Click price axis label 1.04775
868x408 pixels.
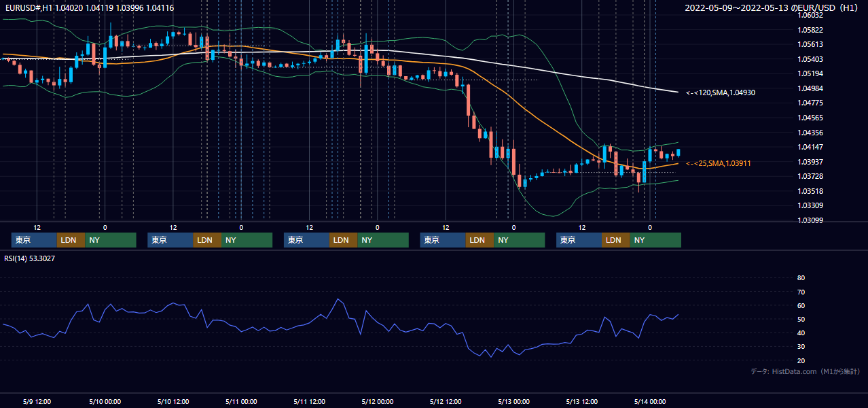click(810, 103)
